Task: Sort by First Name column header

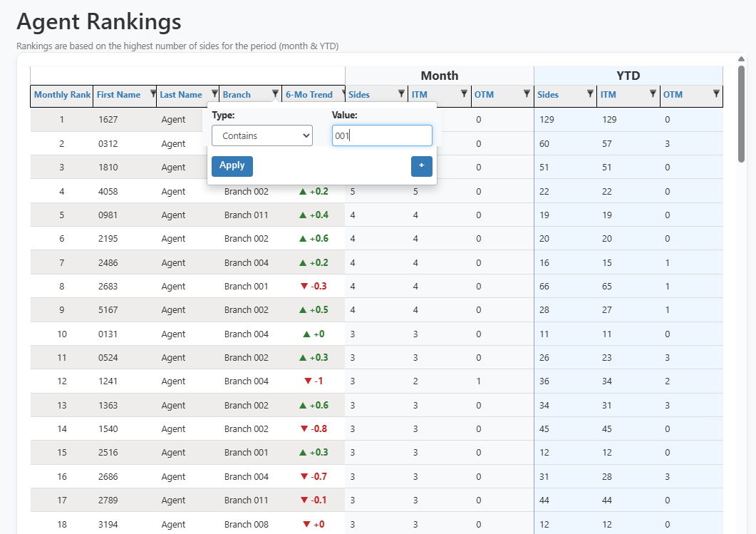Action: pyautogui.click(x=118, y=95)
